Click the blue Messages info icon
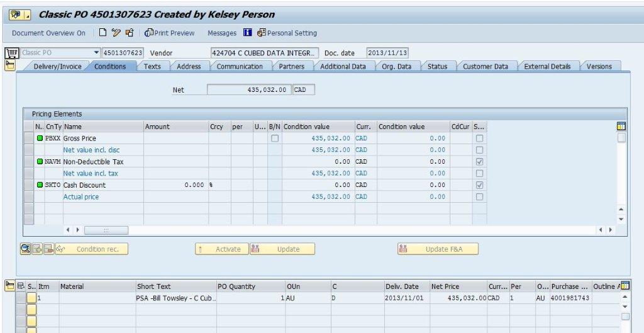The width and height of the screenshot is (644, 333). pos(248,33)
